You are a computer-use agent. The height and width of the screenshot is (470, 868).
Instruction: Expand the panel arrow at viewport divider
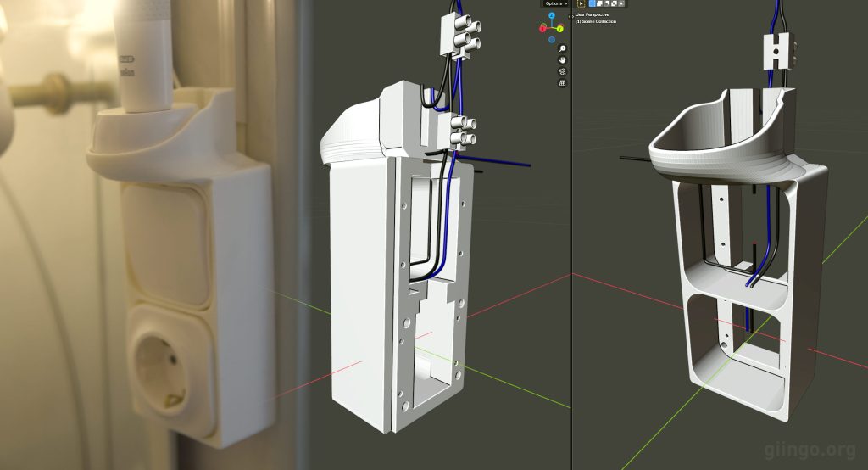tap(570, 14)
